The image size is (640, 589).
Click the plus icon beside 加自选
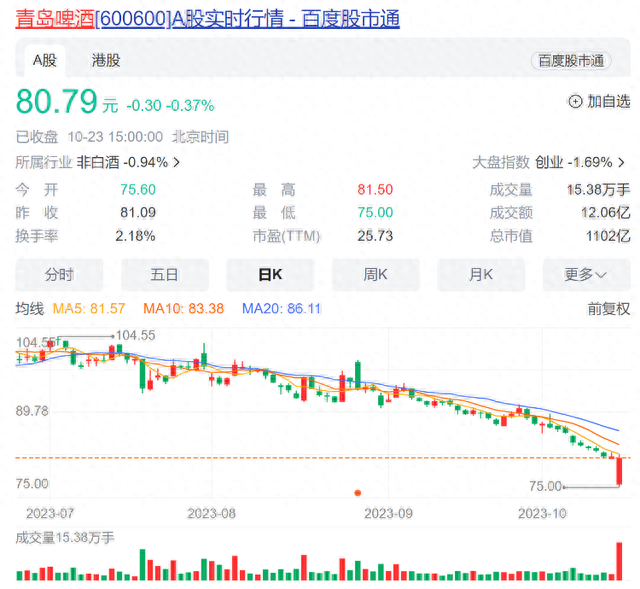coord(575,101)
